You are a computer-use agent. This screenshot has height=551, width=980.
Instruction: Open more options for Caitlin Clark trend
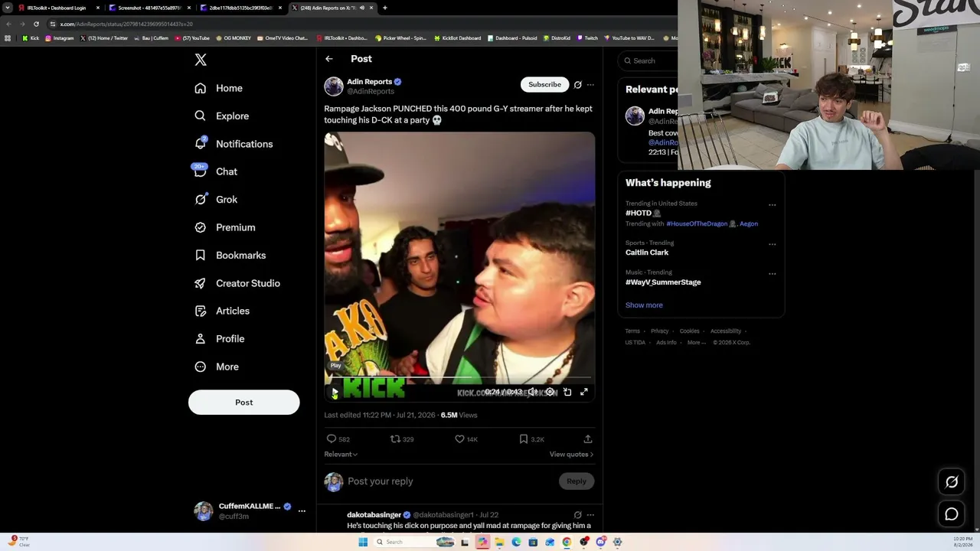coord(772,245)
